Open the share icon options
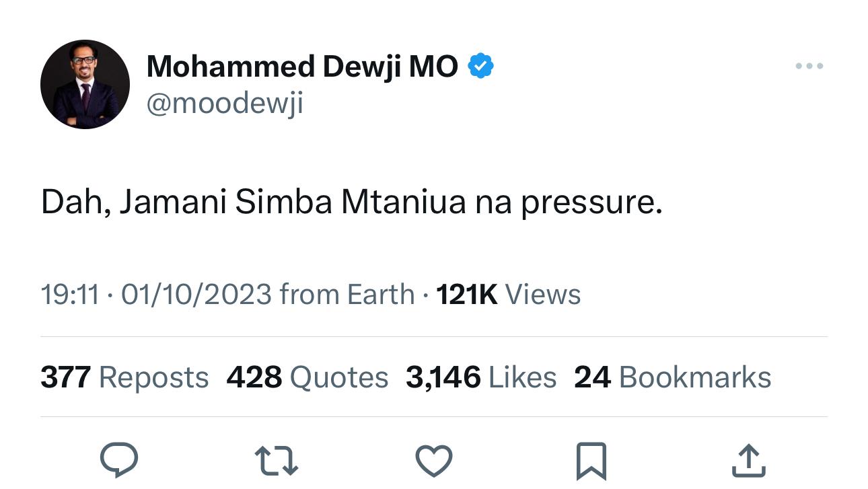The width and height of the screenshot is (868, 489). click(x=748, y=461)
